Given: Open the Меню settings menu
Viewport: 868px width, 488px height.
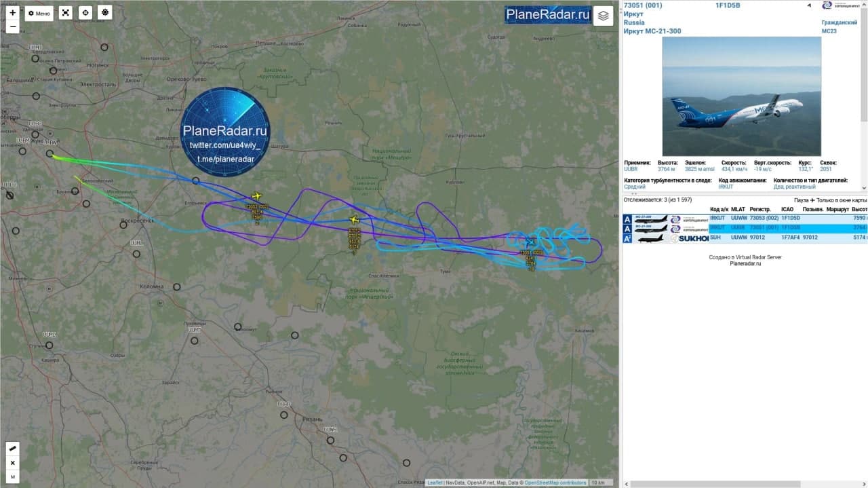Looking at the screenshot, I should tap(39, 13).
